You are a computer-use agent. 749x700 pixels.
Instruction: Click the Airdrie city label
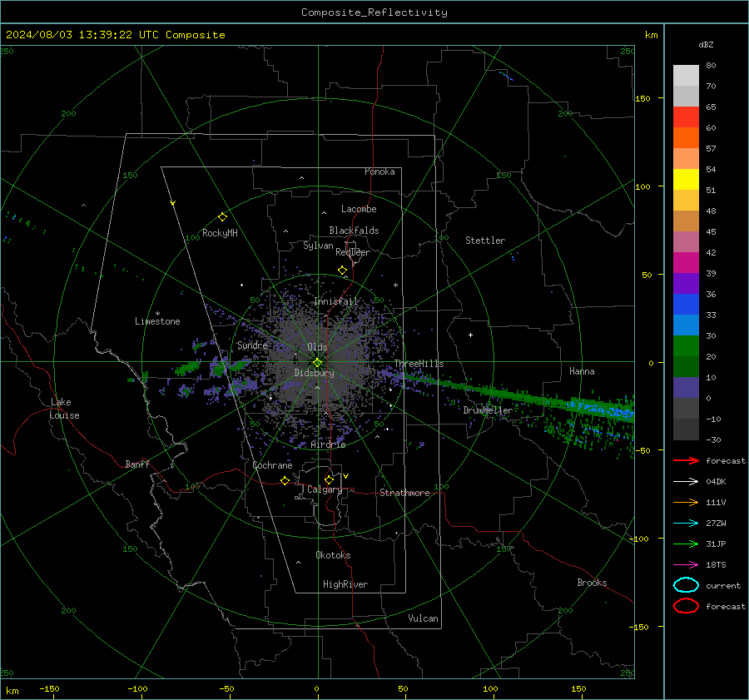tap(328, 444)
